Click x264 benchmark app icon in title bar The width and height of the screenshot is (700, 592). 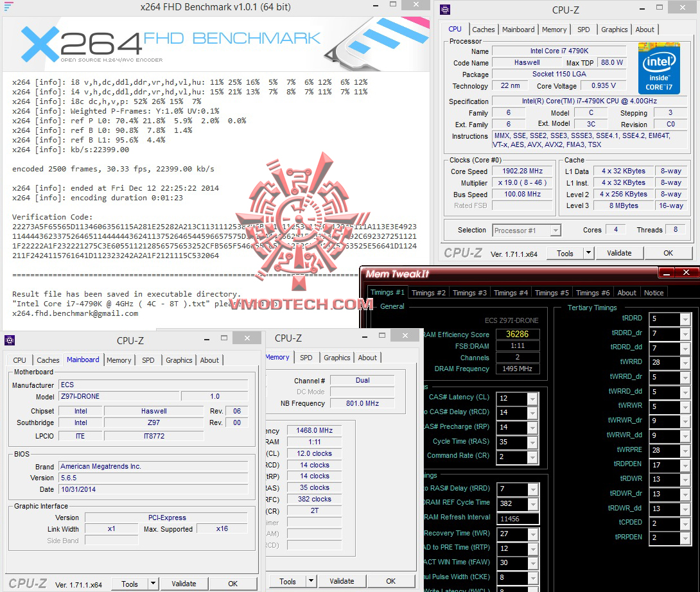point(8,6)
